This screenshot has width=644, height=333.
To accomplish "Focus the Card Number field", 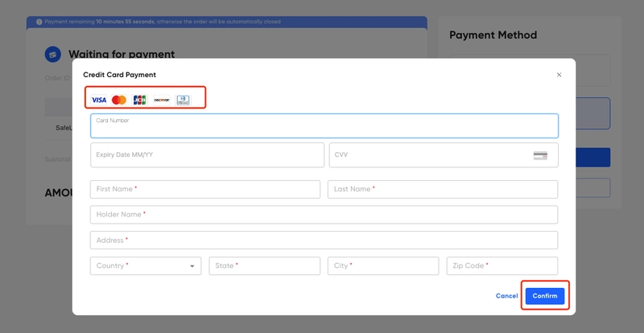I will tap(324, 125).
